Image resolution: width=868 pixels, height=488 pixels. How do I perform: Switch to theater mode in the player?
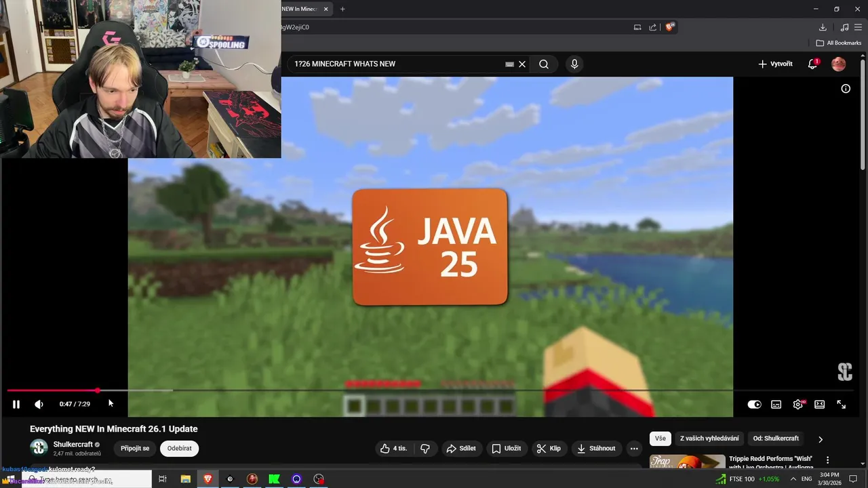[819, 404]
